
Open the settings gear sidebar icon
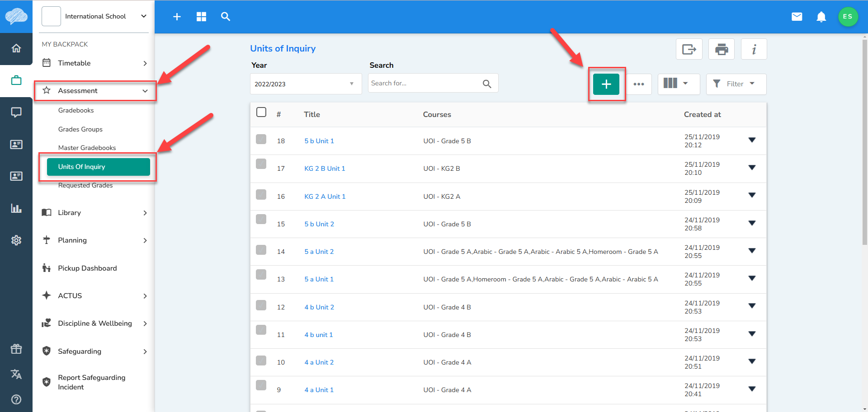[16, 240]
